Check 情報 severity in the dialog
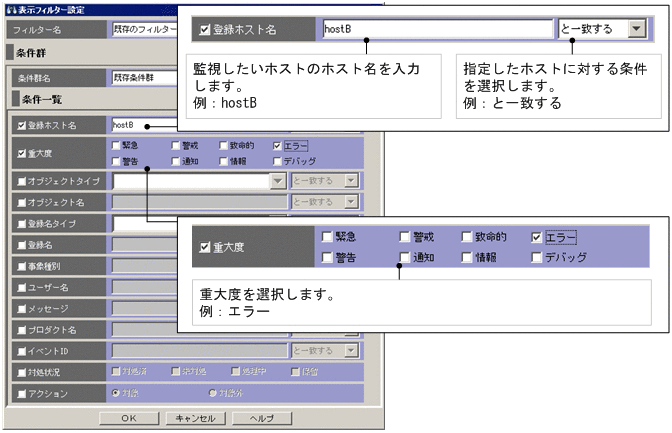The image size is (672, 433). pyautogui.click(x=223, y=161)
